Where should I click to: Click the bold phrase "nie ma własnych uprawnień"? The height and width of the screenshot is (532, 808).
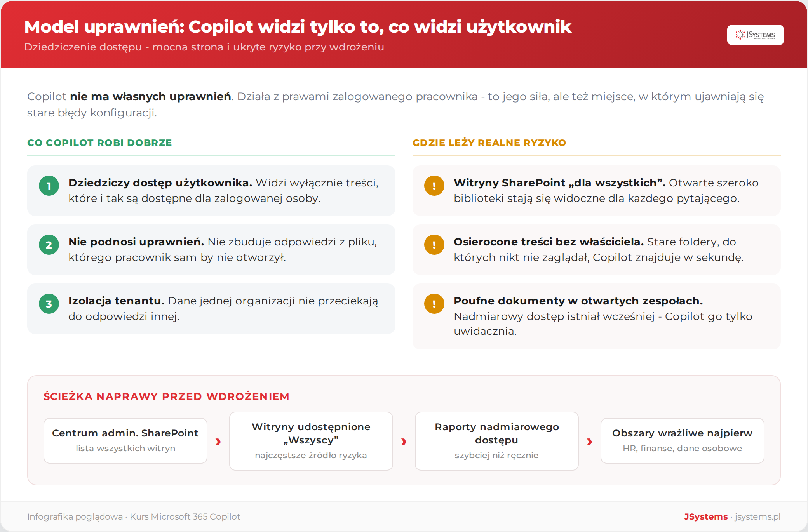click(x=150, y=96)
